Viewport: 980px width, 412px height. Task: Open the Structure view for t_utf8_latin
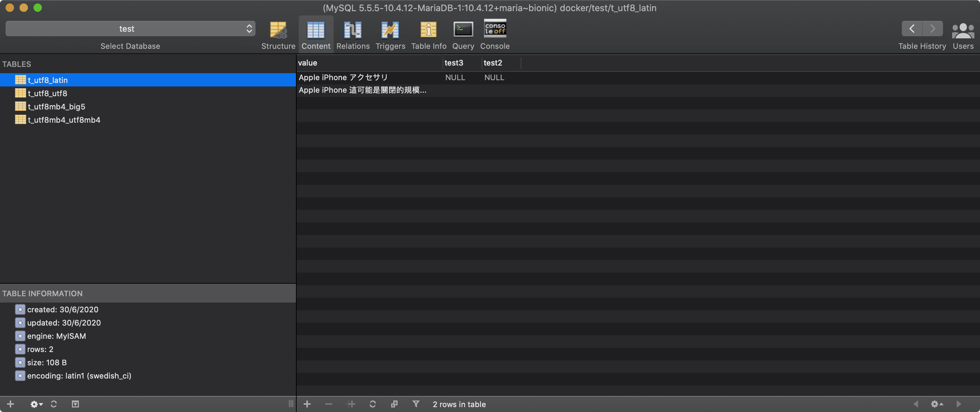278,34
